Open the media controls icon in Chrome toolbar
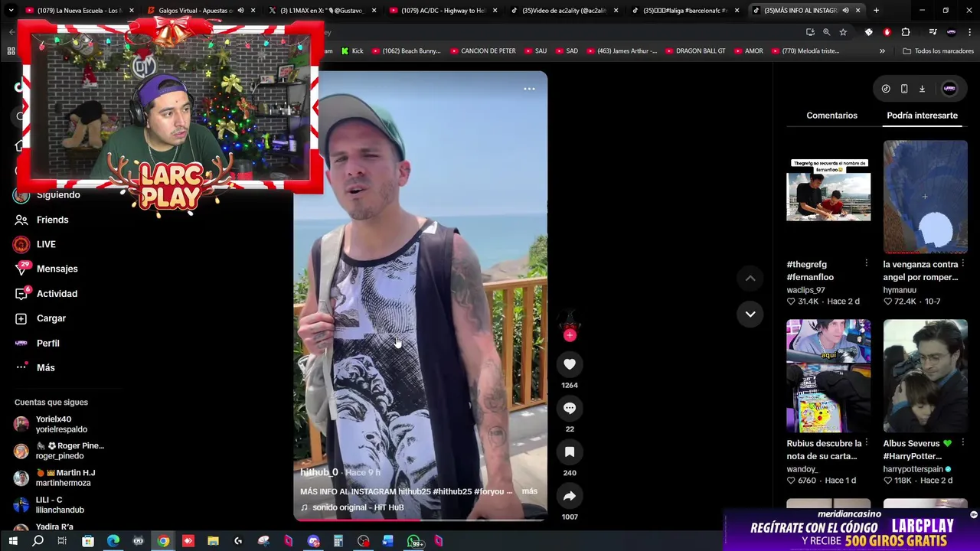The image size is (980, 551). click(933, 32)
